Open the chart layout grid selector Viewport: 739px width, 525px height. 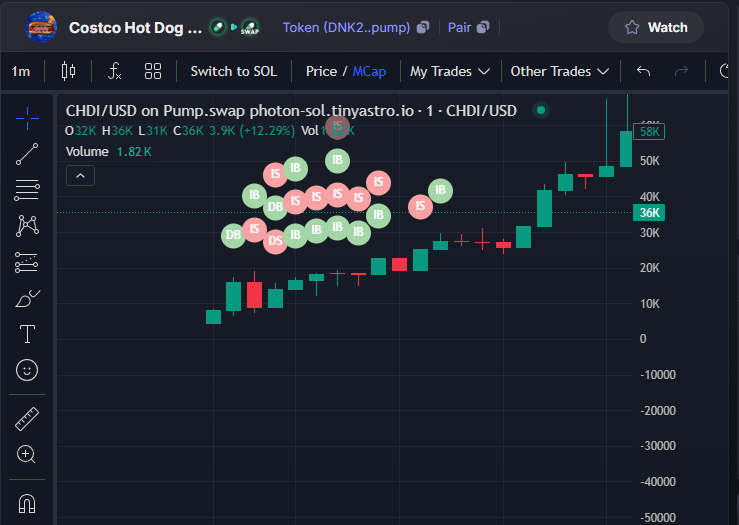click(x=153, y=71)
